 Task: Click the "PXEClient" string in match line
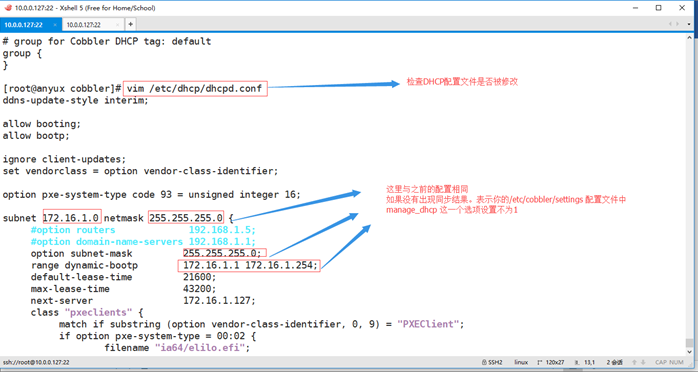[428, 324]
